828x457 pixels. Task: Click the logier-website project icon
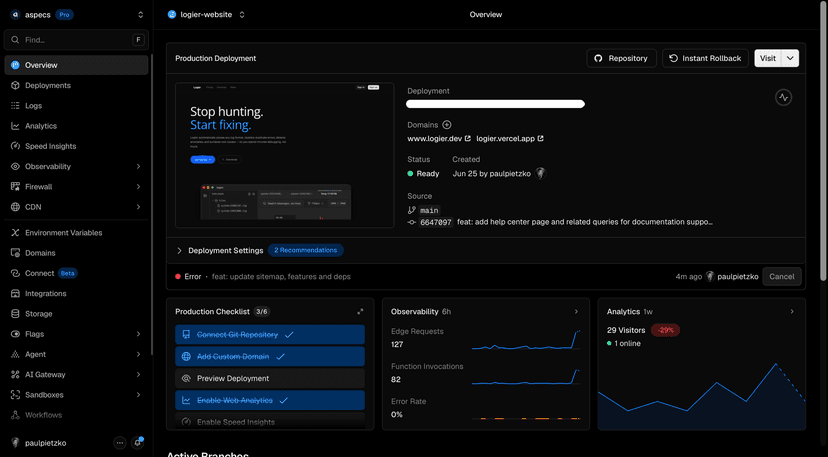click(x=172, y=15)
